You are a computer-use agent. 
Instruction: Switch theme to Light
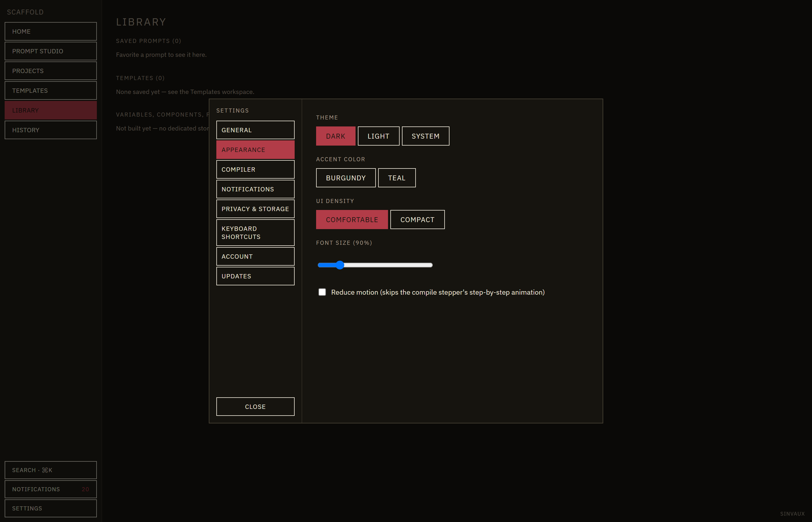point(378,136)
